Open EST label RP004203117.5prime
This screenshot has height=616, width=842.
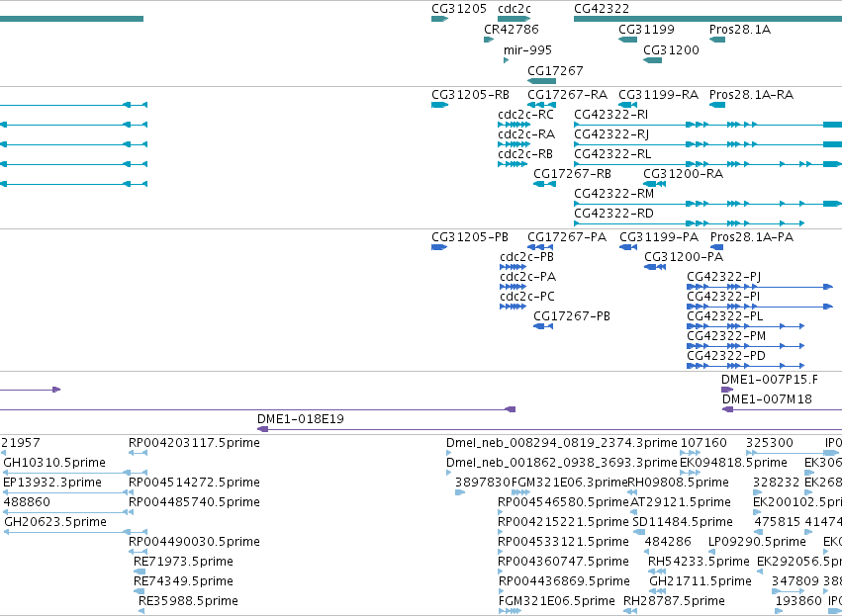[x=194, y=444]
